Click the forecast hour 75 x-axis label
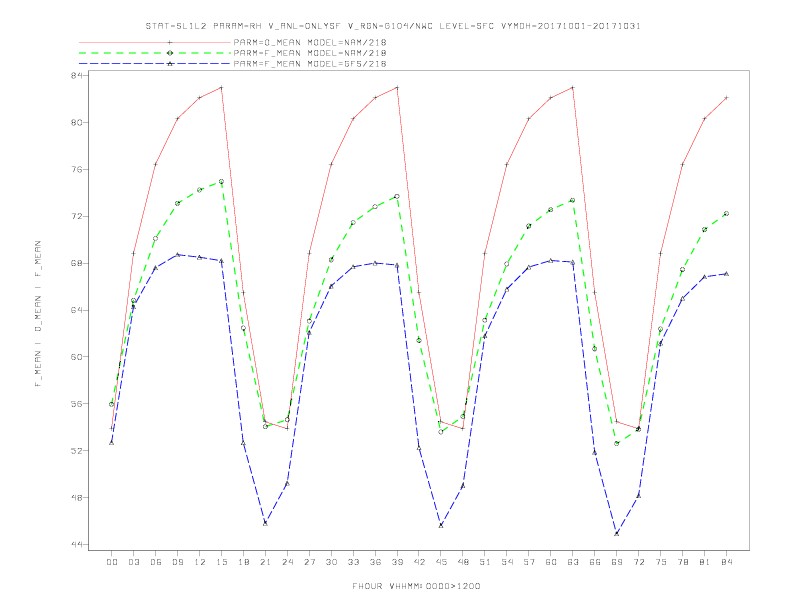This screenshot has width=792, height=612. pyautogui.click(x=661, y=562)
